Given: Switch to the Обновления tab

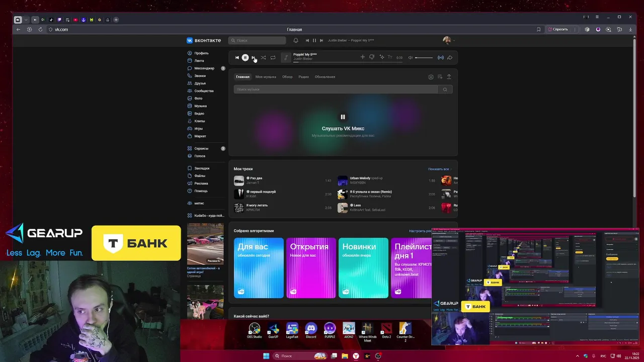Looking at the screenshot, I should pyautogui.click(x=325, y=77).
